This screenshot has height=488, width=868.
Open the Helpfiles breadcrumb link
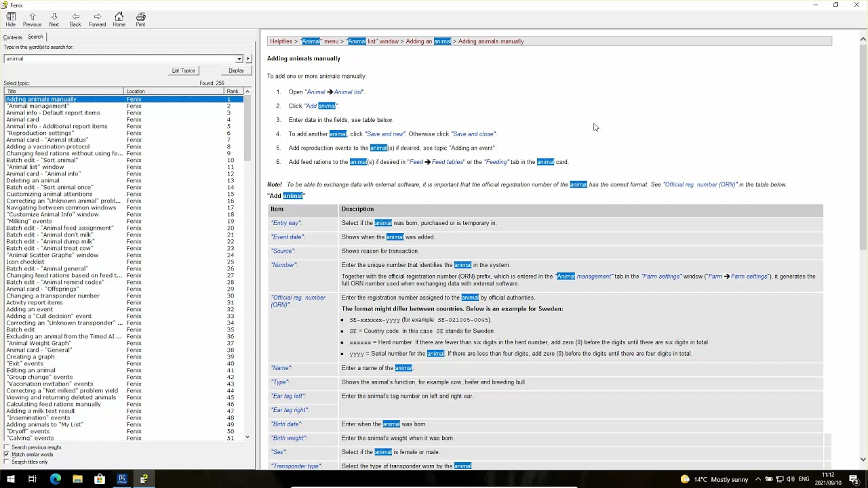click(x=281, y=41)
